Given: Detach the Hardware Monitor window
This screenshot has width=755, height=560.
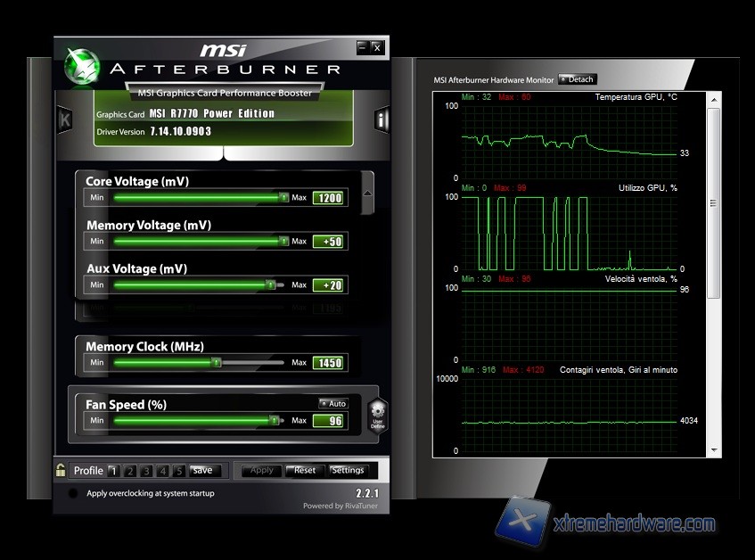Looking at the screenshot, I should tap(578, 79).
